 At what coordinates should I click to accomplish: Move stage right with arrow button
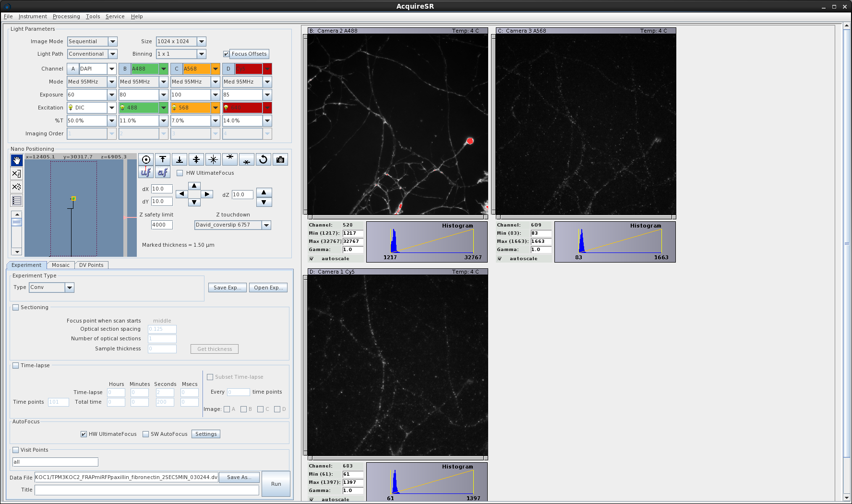[207, 194]
